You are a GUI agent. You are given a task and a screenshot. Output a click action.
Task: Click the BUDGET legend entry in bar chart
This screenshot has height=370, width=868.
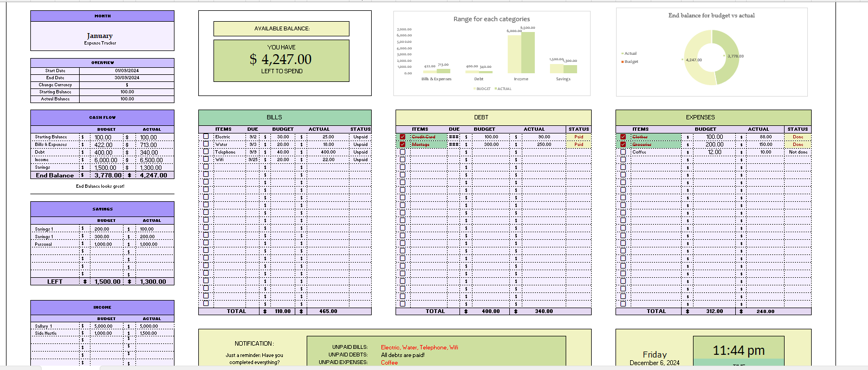point(482,89)
